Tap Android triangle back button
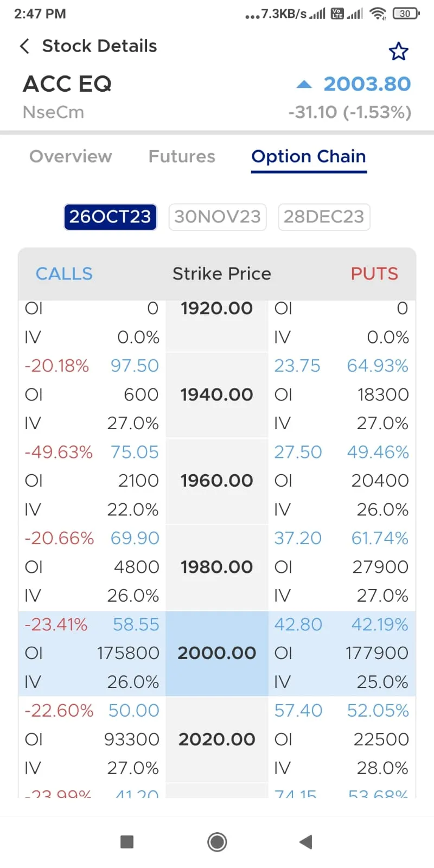 coord(306,841)
